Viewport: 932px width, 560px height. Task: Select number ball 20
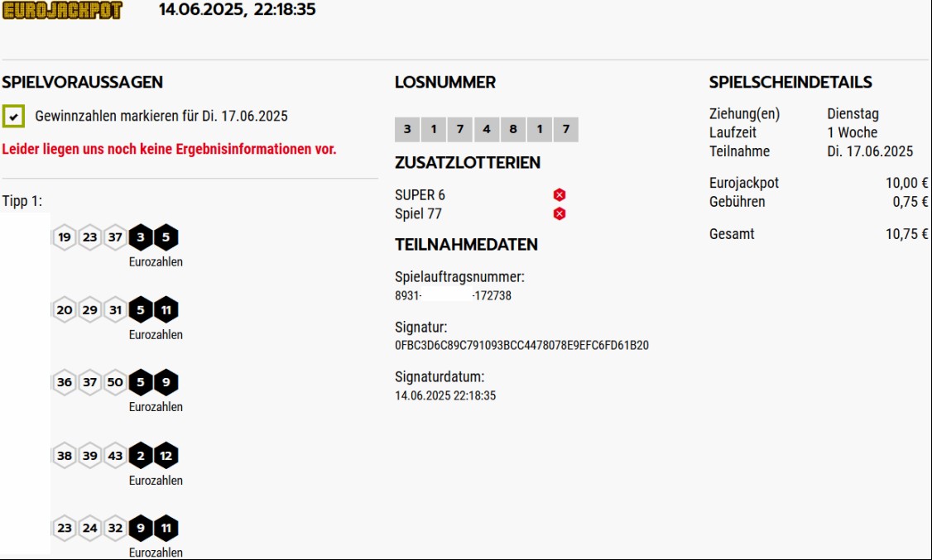(x=65, y=310)
